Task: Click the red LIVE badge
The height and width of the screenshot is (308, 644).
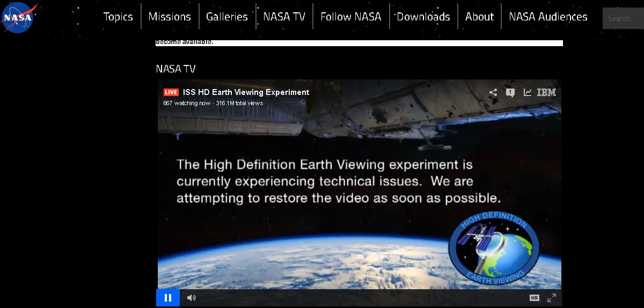Action: (x=171, y=92)
